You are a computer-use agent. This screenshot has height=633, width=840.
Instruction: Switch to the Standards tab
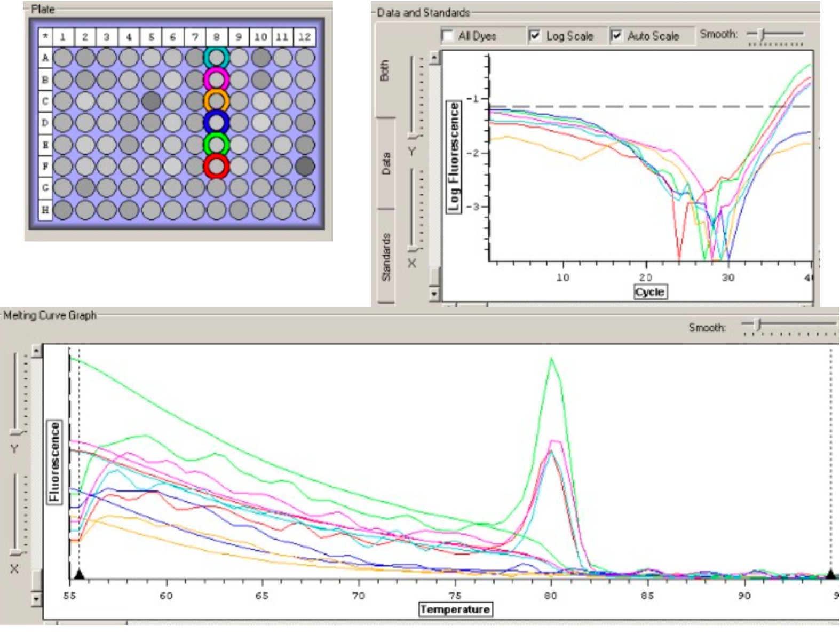pyautogui.click(x=386, y=257)
